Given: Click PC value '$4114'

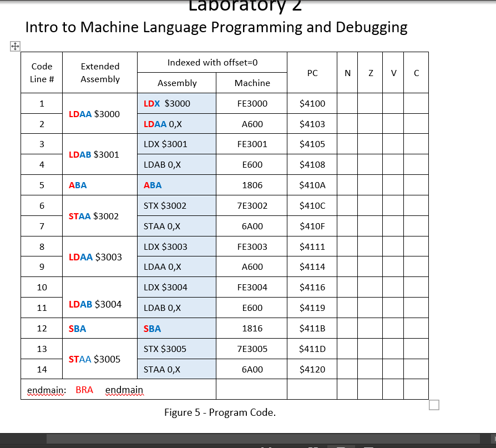Looking at the screenshot, I should (x=312, y=267).
